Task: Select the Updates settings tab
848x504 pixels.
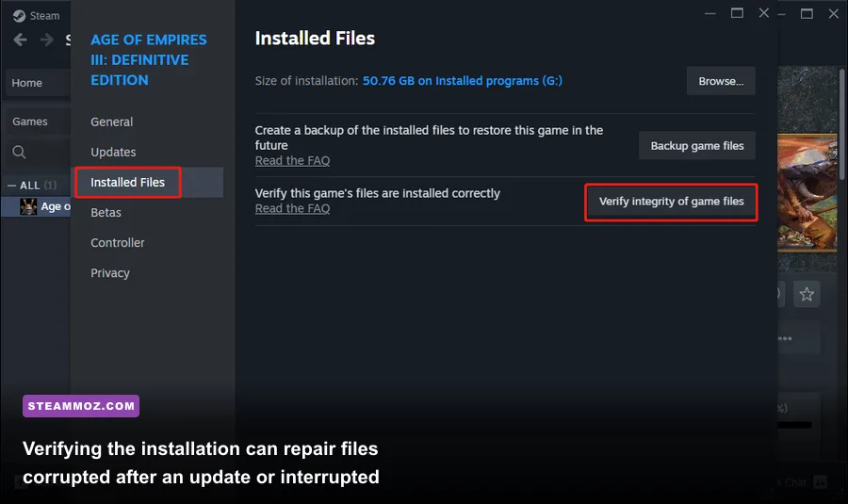Action: [x=113, y=152]
